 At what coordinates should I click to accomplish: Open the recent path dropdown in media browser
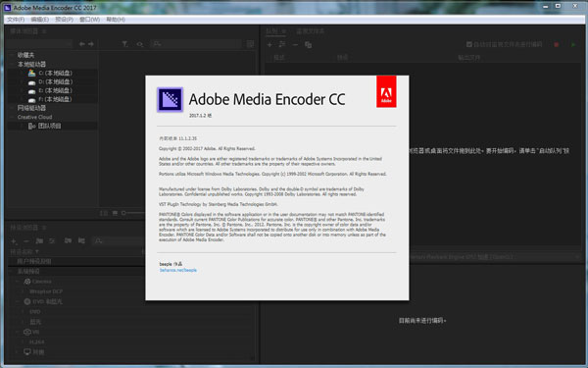point(39,44)
